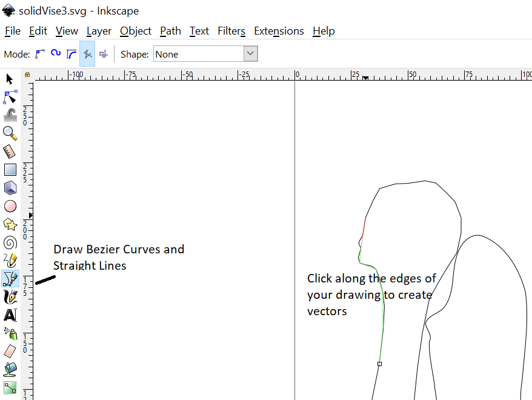Select the Selector arrow tool
The width and height of the screenshot is (532, 400).
coord(10,79)
